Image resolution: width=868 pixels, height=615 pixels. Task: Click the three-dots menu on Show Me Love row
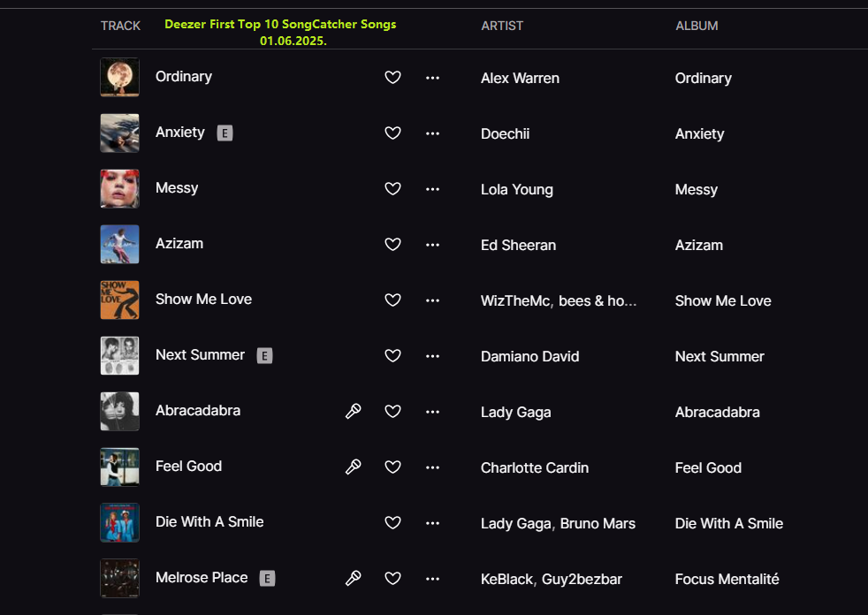(x=432, y=300)
